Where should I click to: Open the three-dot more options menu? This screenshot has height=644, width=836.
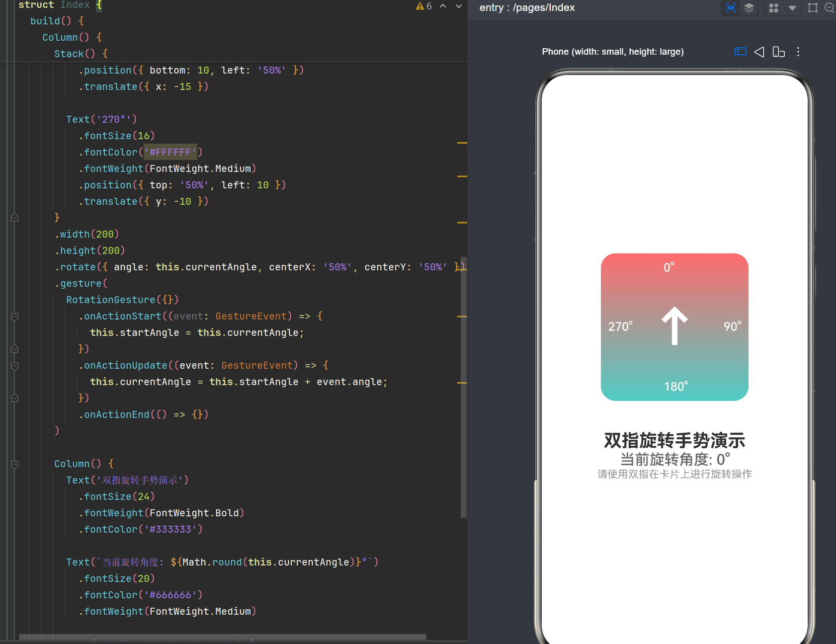[x=798, y=52]
